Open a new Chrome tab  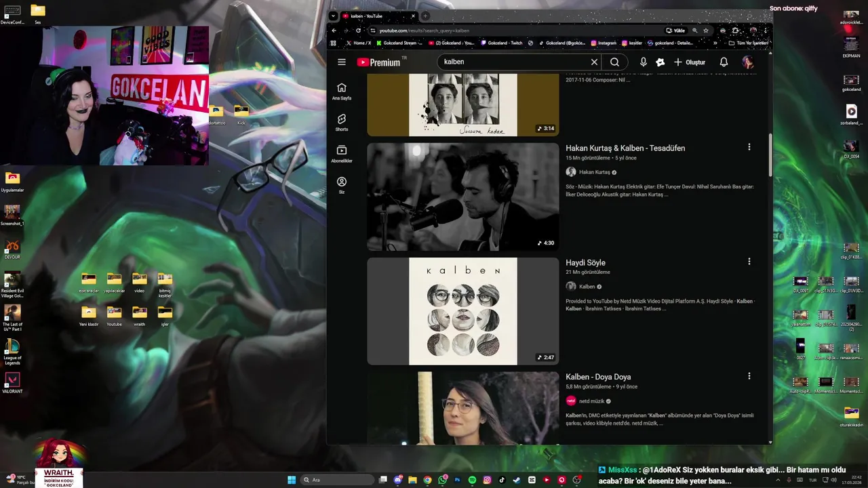pos(425,16)
